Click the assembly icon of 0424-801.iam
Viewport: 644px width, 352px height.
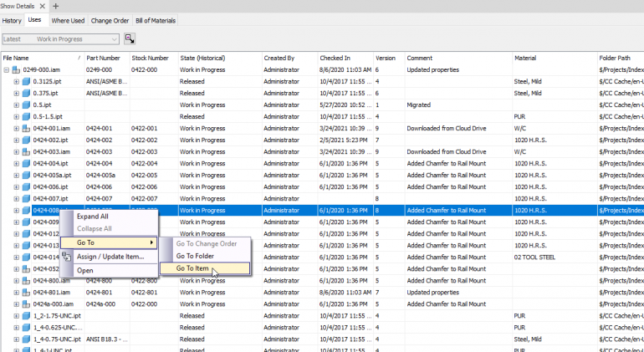[x=26, y=293]
